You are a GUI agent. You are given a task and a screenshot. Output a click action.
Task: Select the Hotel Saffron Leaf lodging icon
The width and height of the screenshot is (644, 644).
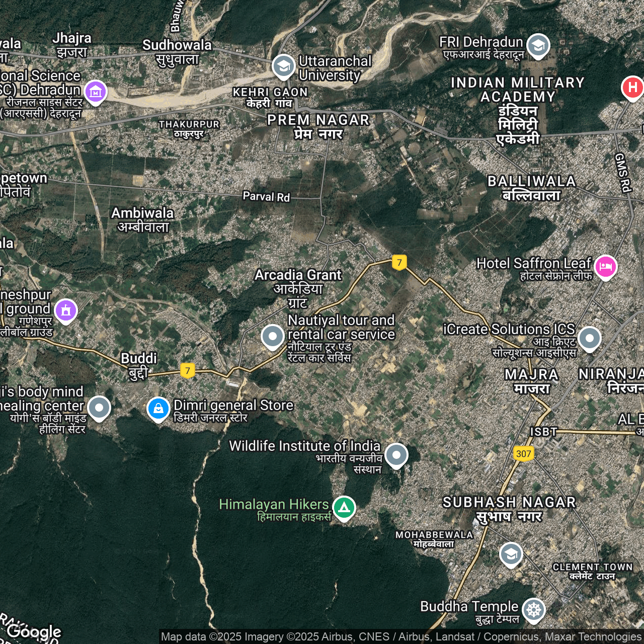(605, 266)
